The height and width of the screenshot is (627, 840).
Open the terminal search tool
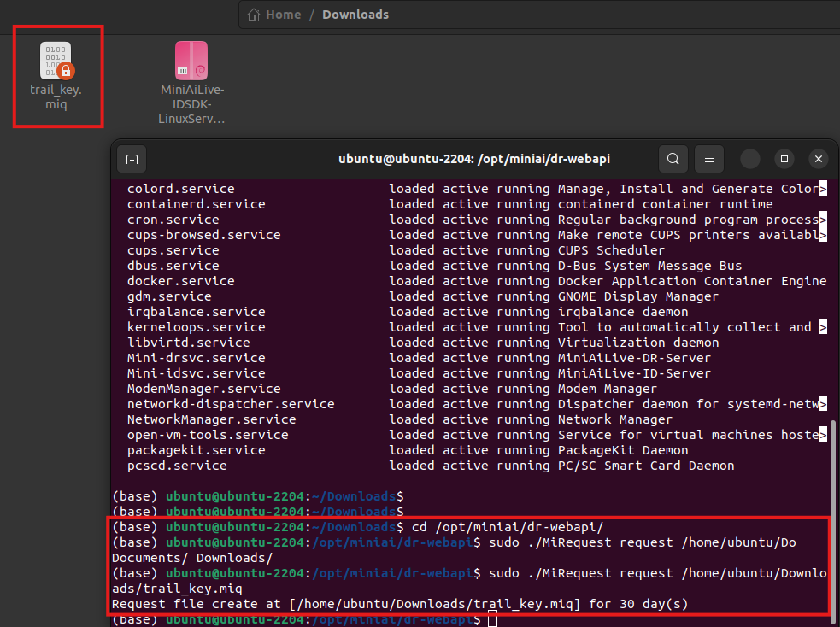point(673,159)
